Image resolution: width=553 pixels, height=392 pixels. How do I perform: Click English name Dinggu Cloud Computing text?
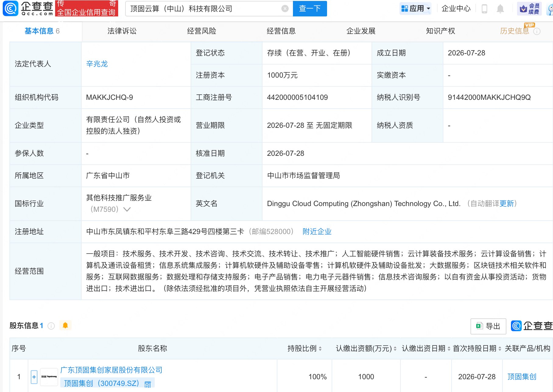364,204
